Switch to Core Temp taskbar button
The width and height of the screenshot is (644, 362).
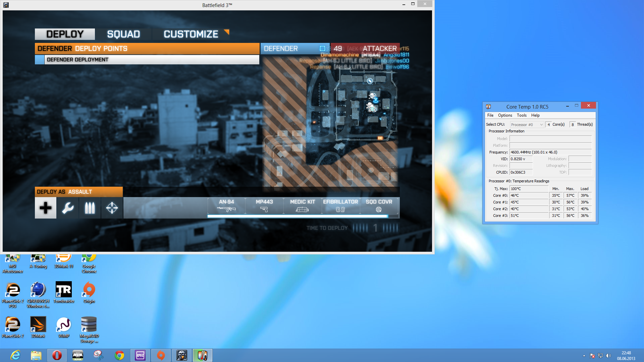tap(202, 355)
